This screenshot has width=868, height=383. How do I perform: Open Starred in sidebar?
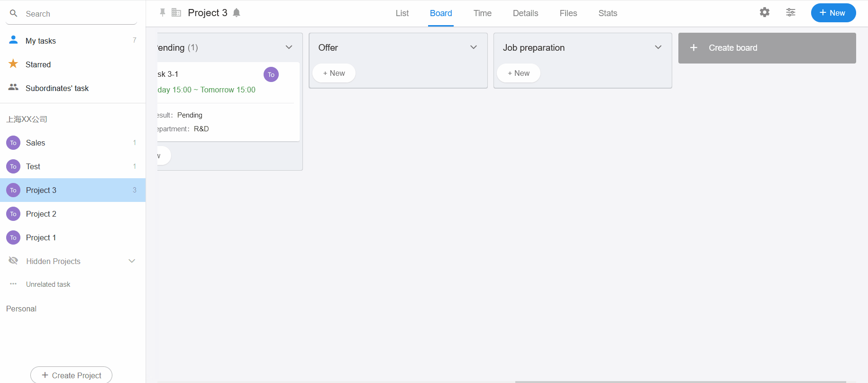(x=73, y=64)
